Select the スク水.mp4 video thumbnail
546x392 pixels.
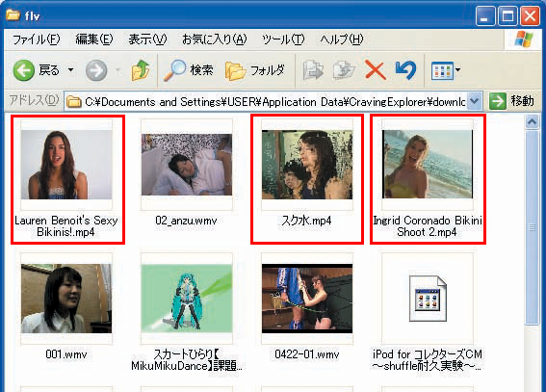(307, 165)
